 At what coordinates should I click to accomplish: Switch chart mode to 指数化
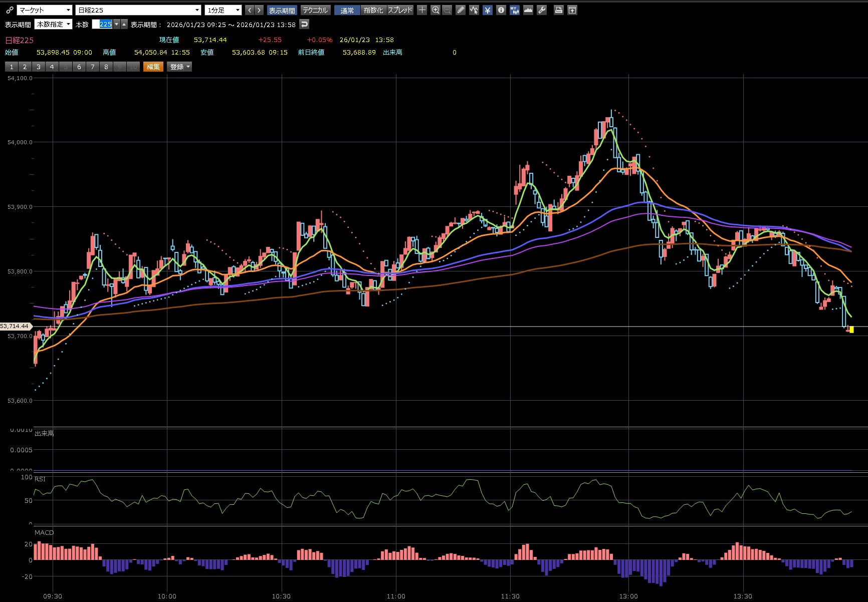(x=373, y=10)
